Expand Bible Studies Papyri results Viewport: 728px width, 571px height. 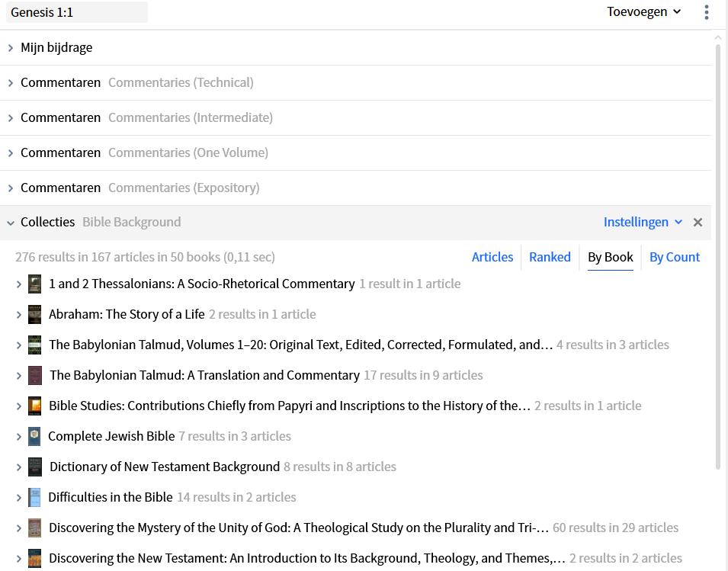coord(18,406)
